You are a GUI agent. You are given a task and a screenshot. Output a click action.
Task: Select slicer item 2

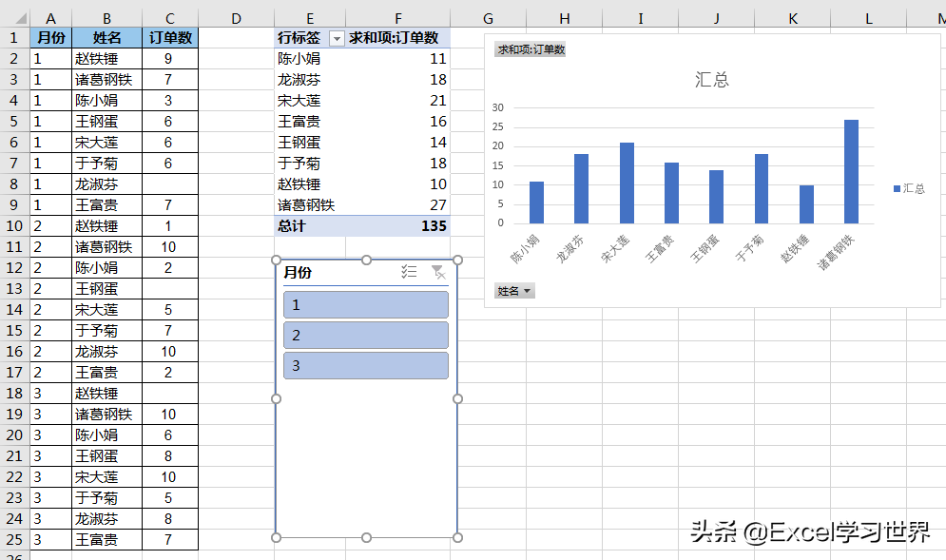pyautogui.click(x=366, y=335)
